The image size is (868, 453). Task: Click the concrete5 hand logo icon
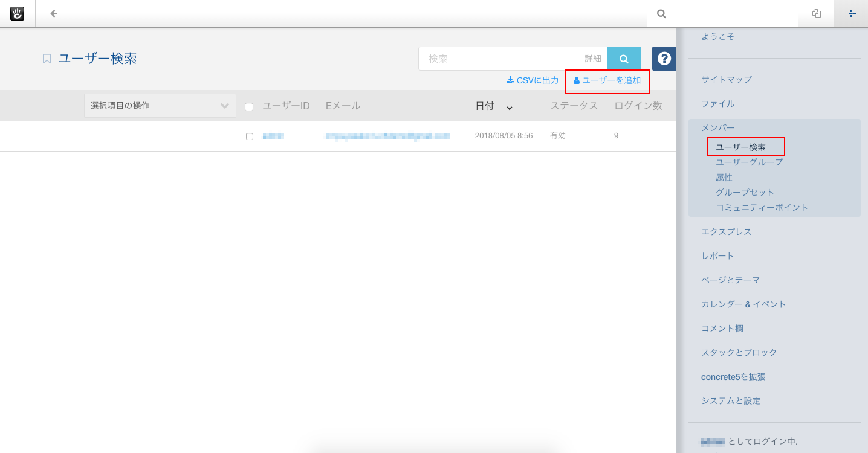point(18,13)
